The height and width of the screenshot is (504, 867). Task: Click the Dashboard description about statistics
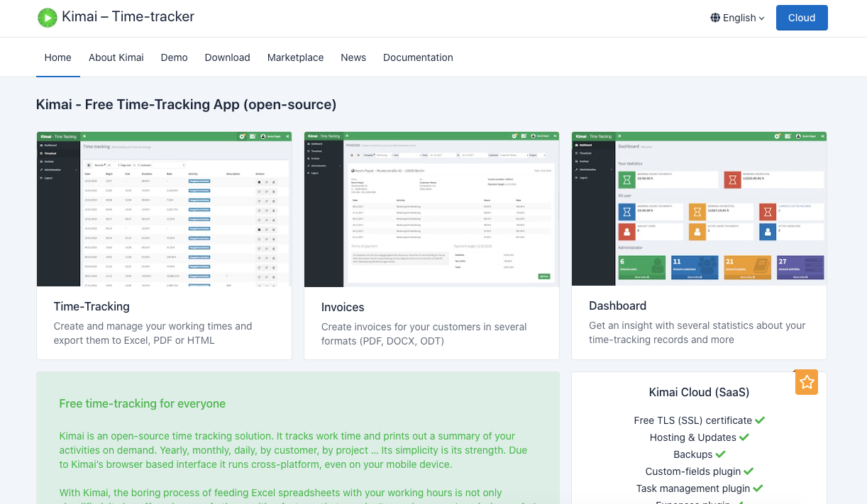(x=697, y=332)
